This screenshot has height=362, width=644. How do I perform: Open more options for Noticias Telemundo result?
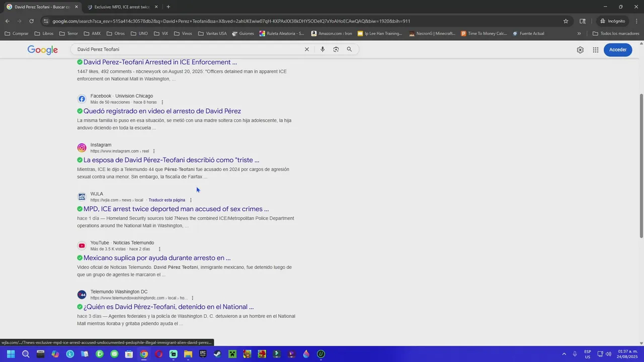[x=159, y=249]
